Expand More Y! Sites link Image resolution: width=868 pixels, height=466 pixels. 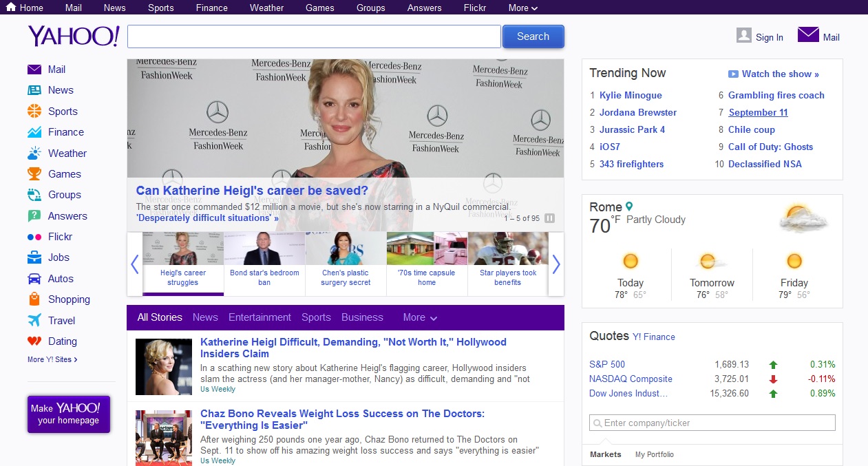(x=52, y=359)
